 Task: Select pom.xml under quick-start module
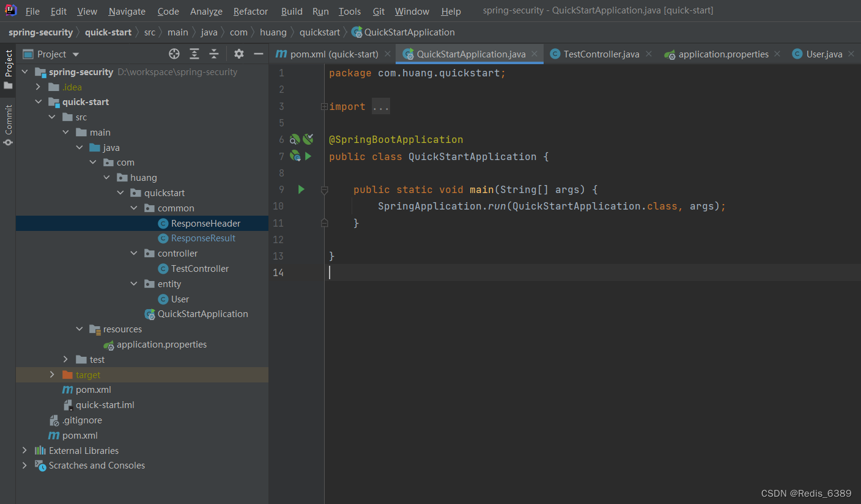[94, 390]
